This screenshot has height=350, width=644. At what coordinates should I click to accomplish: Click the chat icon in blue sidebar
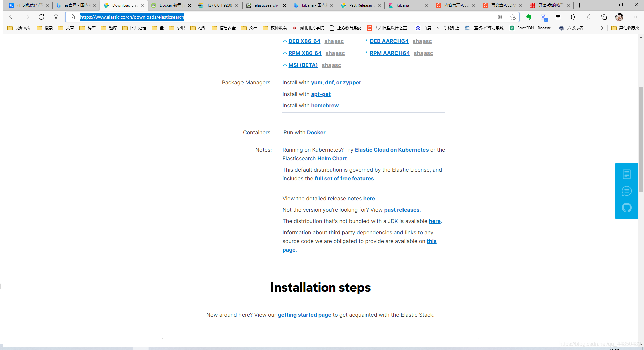tap(627, 191)
